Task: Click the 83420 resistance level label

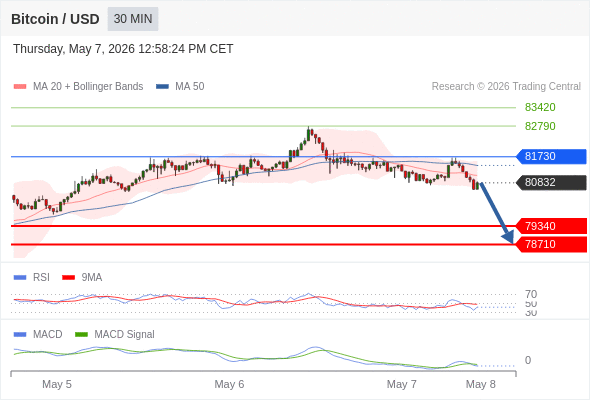Action: click(540, 107)
